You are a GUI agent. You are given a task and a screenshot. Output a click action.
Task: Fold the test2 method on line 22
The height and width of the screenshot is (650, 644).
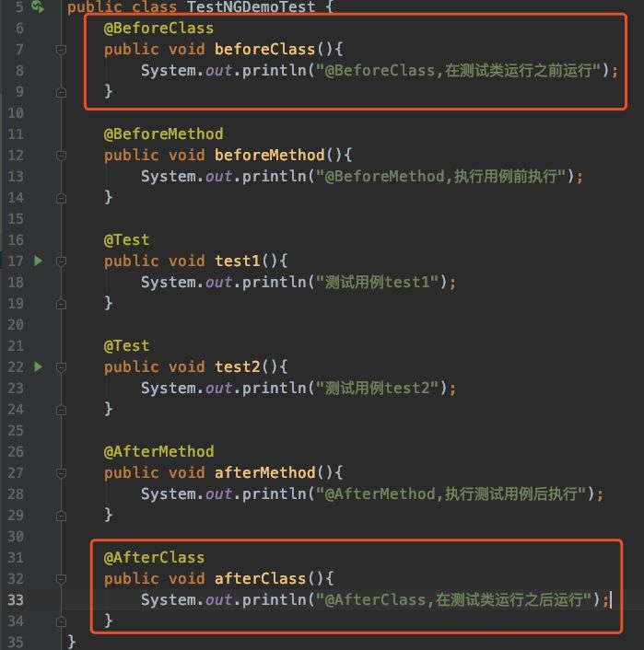click(61, 367)
